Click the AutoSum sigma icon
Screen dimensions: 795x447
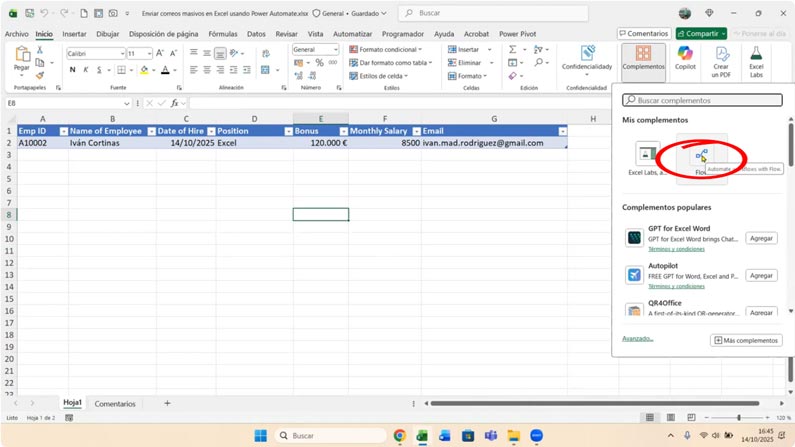pyautogui.click(x=513, y=49)
